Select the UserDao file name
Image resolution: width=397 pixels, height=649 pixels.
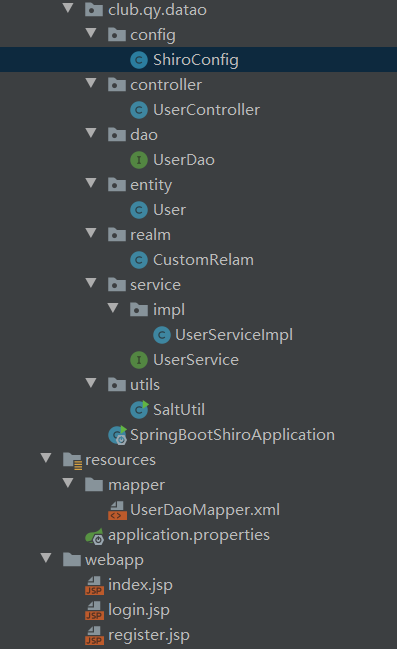[184, 160]
